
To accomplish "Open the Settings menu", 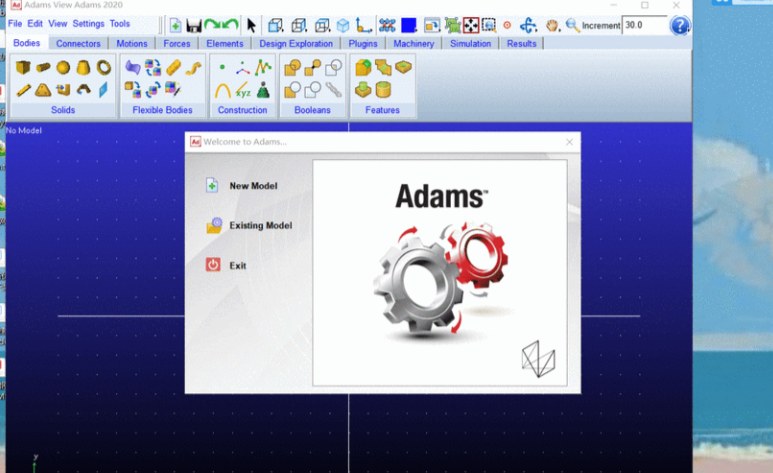I will [88, 23].
